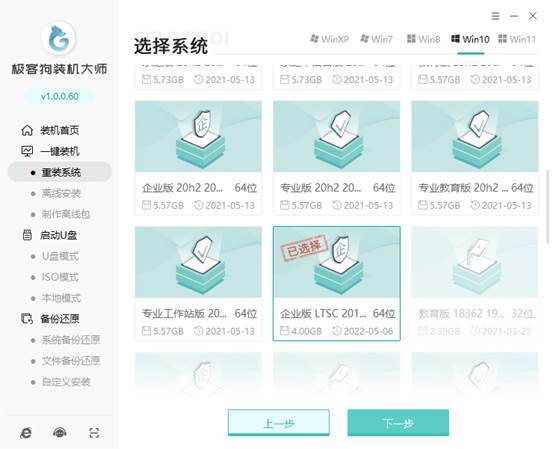This screenshot has width=553, height=449.
Task: Minimize the installer window
Action: [x=514, y=16]
